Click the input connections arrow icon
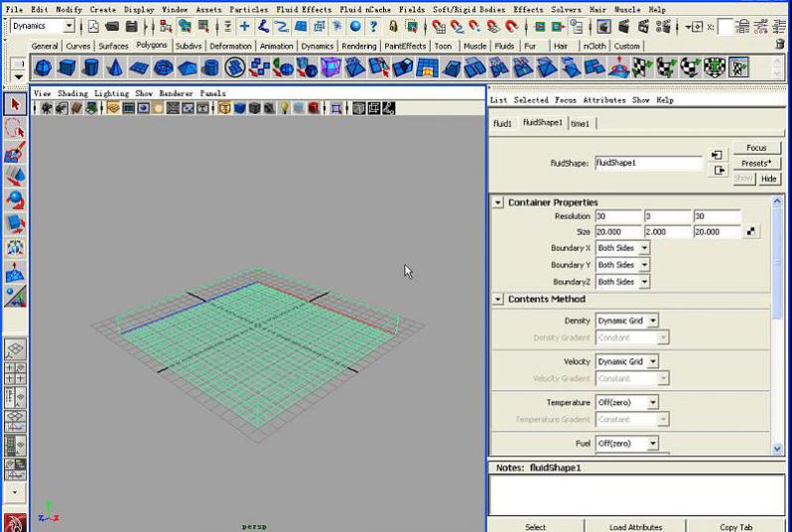Viewport: 792px width, 532px height. pyautogui.click(x=717, y=155)
